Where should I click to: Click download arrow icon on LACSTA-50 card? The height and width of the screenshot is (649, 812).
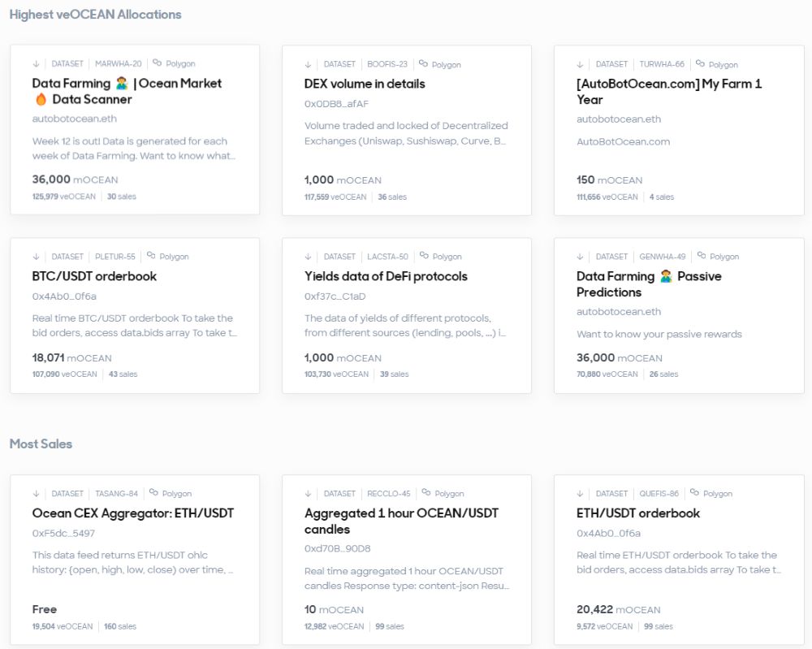point(308,257)
